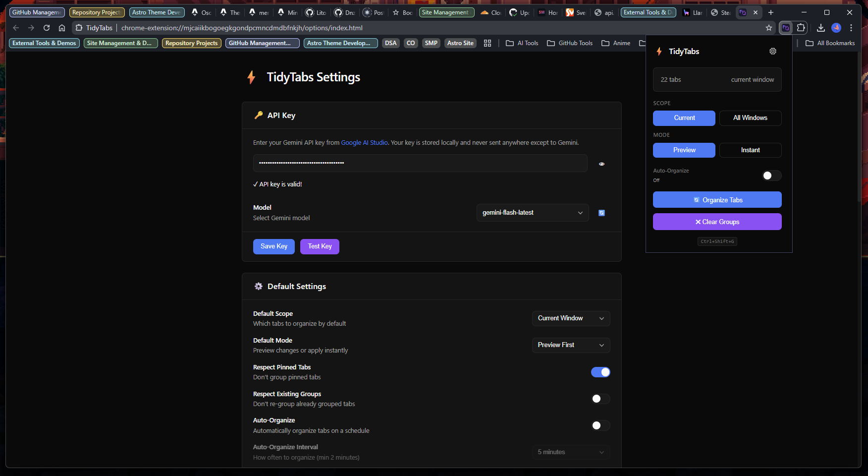Click the API key input field
The image size is (868, 476).
420,163
